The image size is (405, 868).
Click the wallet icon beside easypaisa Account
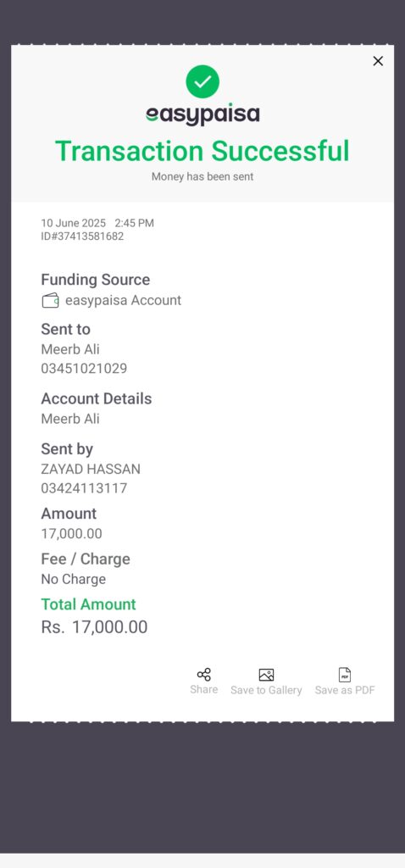[x=50, y=301]
